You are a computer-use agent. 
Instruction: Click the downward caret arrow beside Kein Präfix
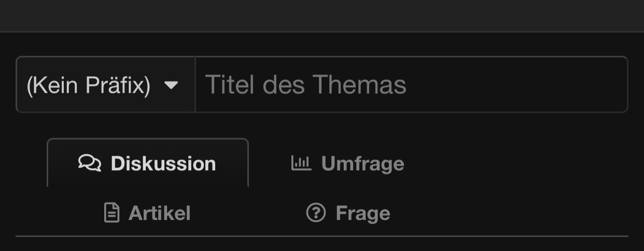click(x=171, y=85)
